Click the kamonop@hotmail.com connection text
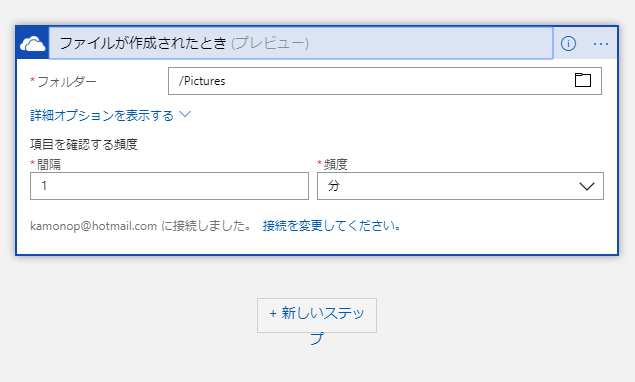Image resolution: width=635 pixels, height=382 pixels. 93,226
